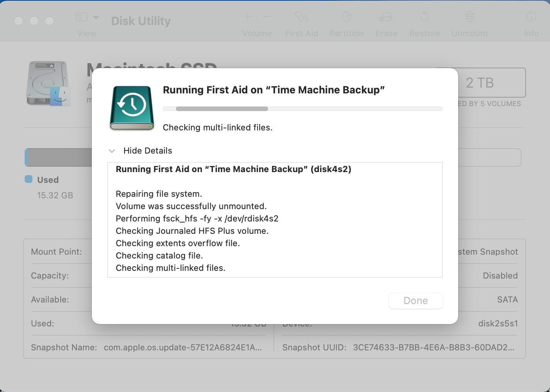
Task: Click the disk usage bar in main window
Action: tap(273, 157)
